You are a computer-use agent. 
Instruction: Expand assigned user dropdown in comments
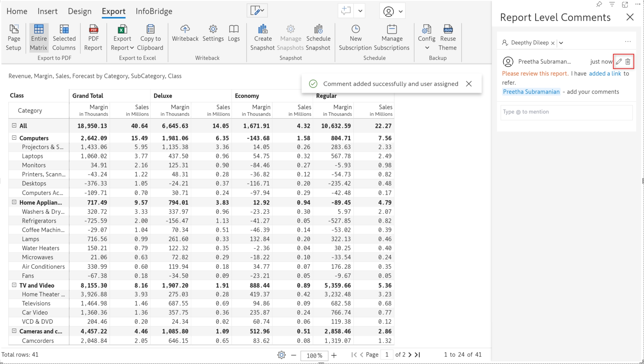click(561, 43)
